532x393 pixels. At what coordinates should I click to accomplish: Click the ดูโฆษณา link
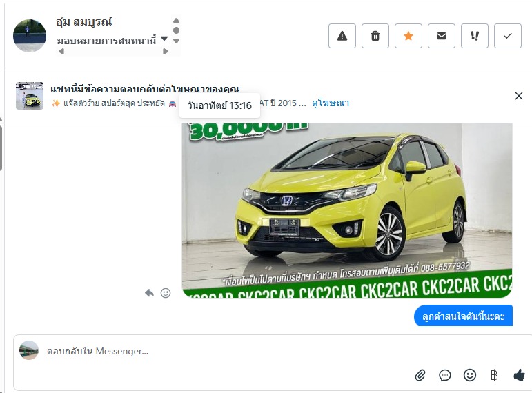click(x=331, y=103)
